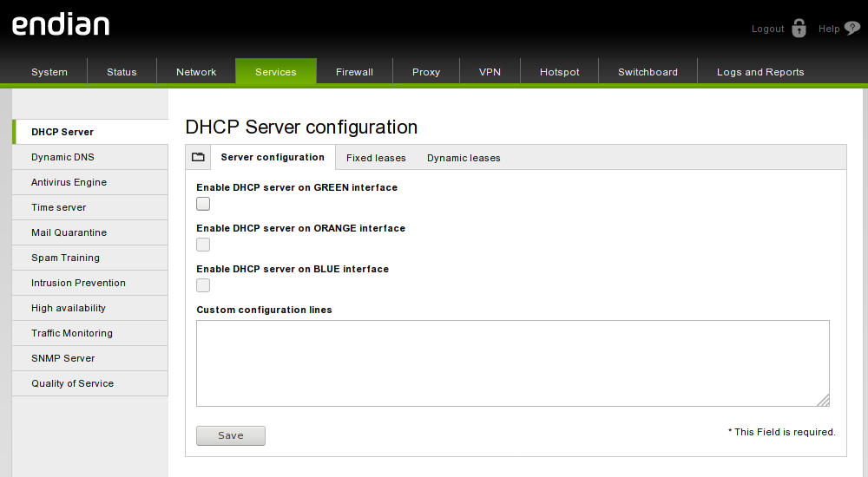Switch to the Dynamic leases tab
Image resolution: width=868 pixels, height=477 pixels.
(x=464, y=158)
